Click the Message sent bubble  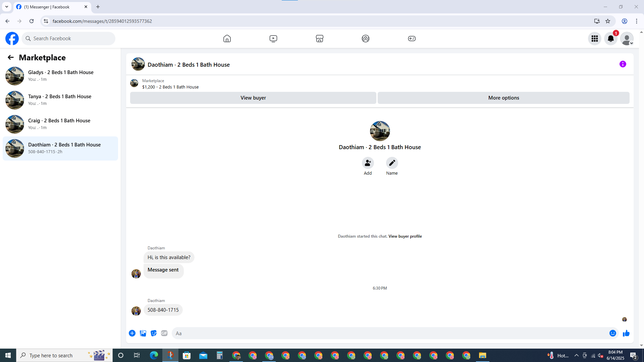(x=163, y=271)
